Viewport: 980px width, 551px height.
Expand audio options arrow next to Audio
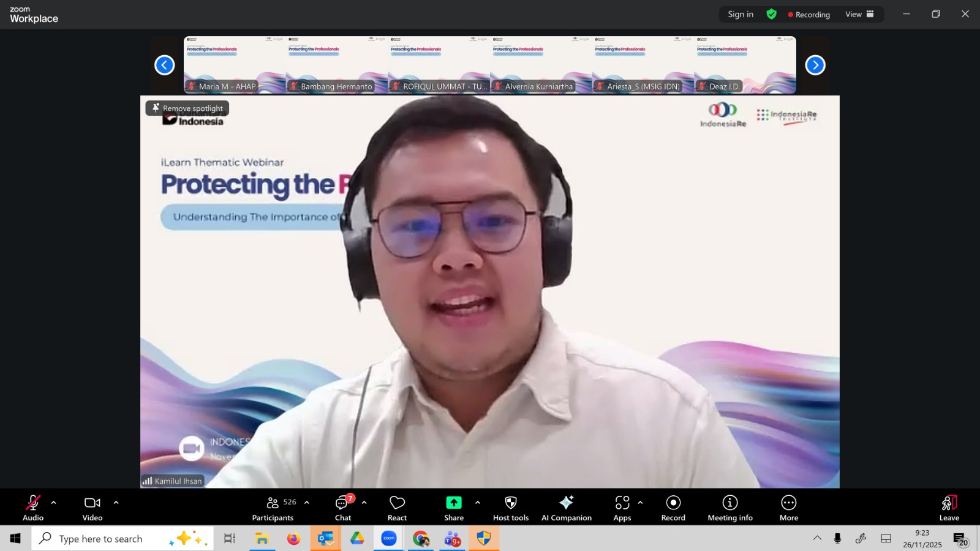tap(54, 503)
